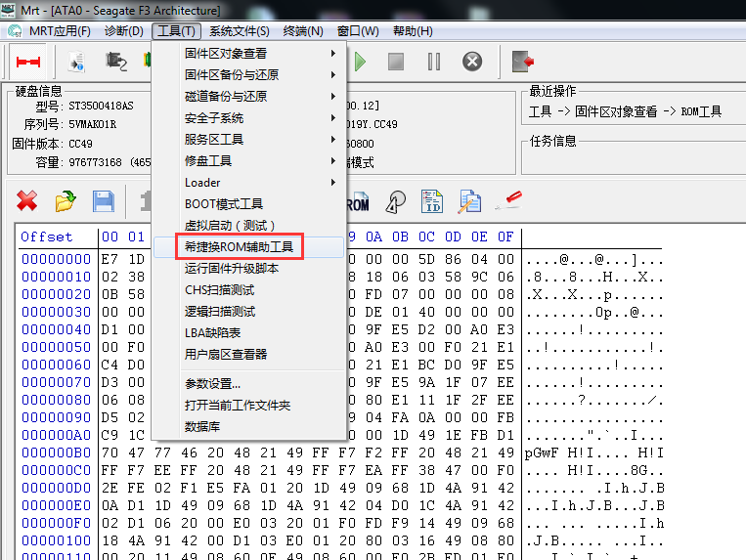746x560 pixels.
Task: Select 希捷换ROM辅助工具 menu item
Action: 239,247
